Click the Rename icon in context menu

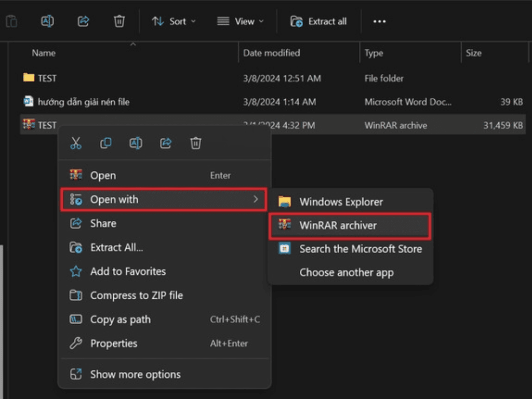pyautogui.click(x=136, y=143)
